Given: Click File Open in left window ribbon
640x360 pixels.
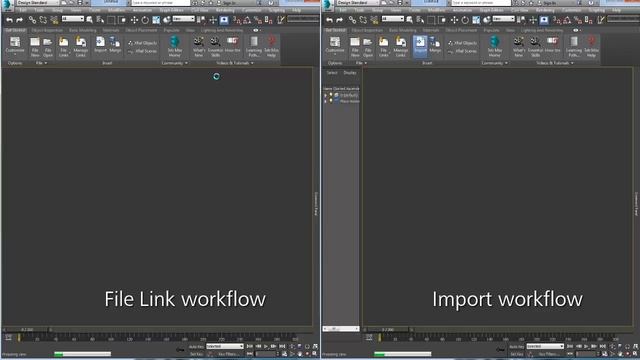Looking at the screenshot, I should 48,47.
